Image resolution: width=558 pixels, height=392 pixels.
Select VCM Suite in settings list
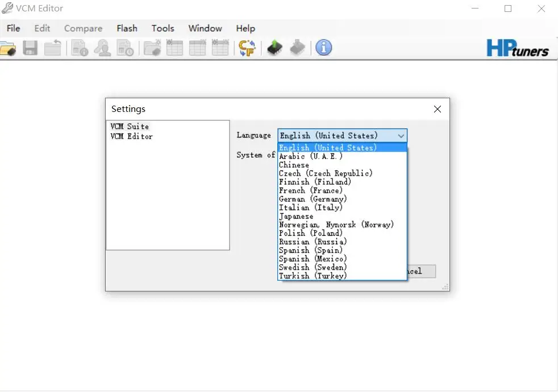click(x=130, y=126)
